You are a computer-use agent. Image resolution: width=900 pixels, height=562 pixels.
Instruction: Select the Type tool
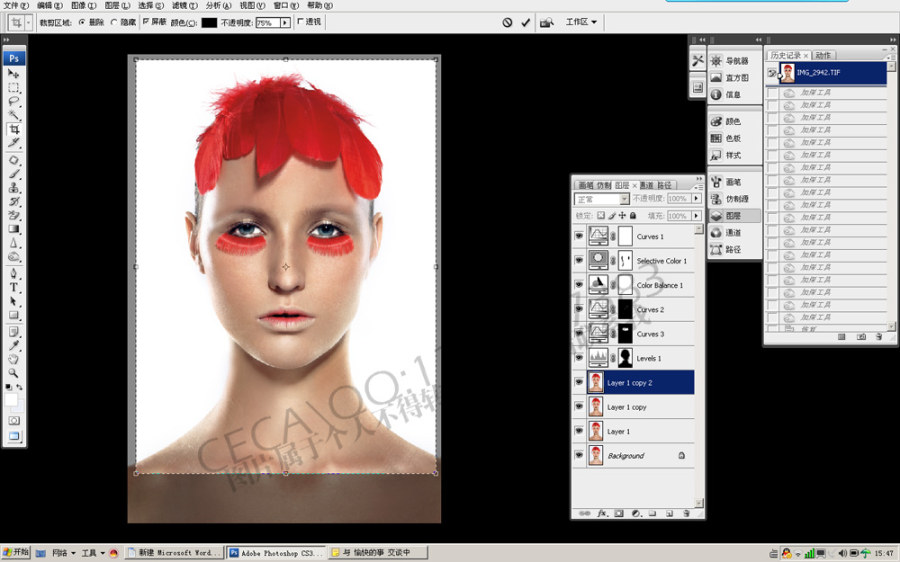tap(14, 288)
